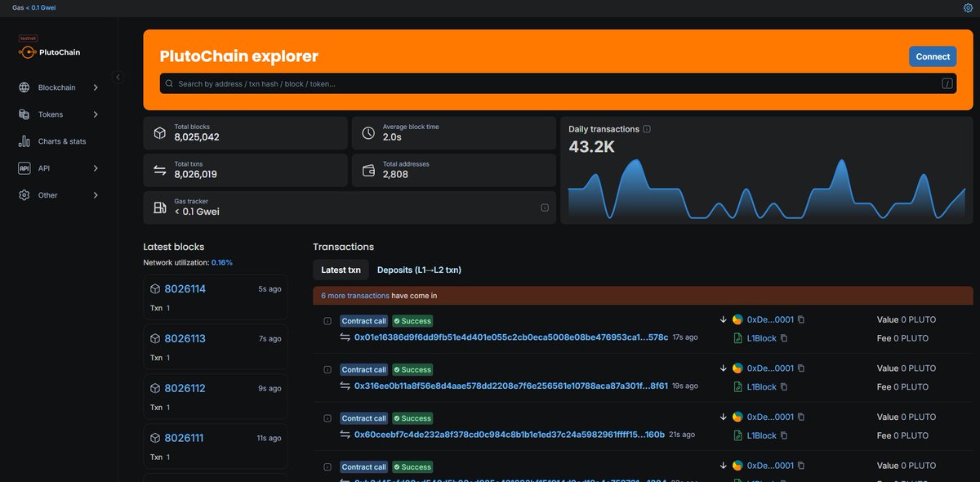Viewport: 980px width, 482px height.
Task: Click the Total blocks cube icon
Action: [160, 132]
